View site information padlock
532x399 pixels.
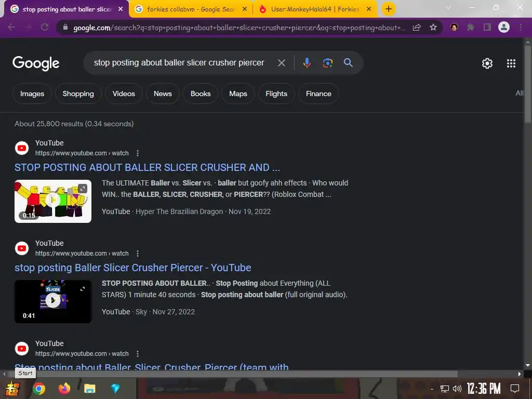tap(65, 27)
